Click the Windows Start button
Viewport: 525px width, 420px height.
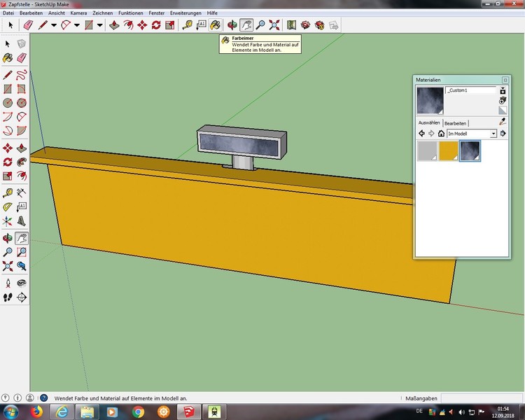10,412
